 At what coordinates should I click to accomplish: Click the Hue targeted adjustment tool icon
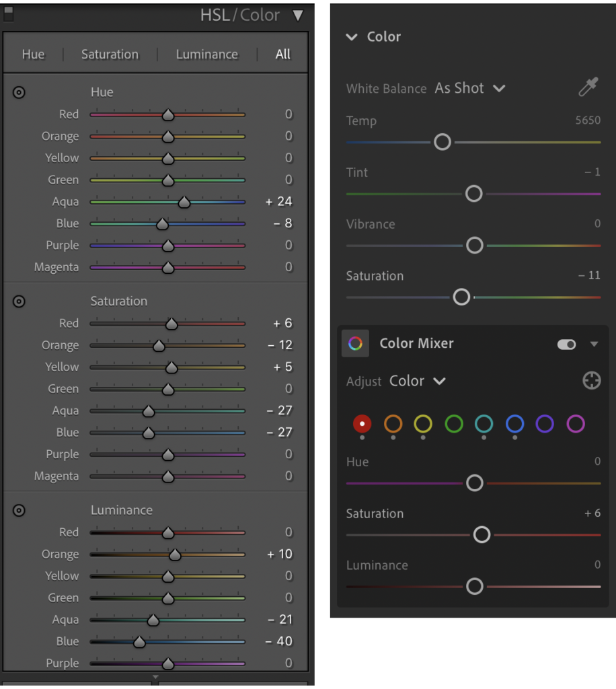19,92
